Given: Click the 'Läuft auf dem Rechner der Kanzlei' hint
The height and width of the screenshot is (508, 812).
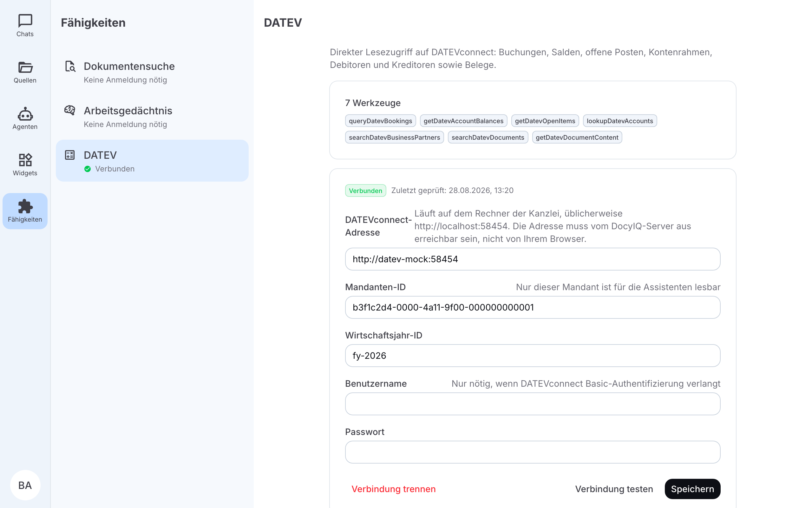Looking at the screenshot, I should tap(553, 226).
